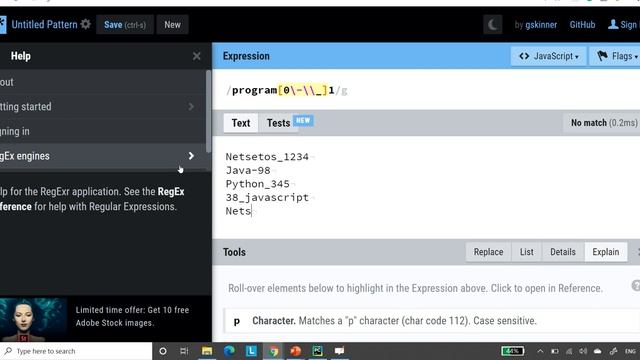Click the volume tray icon
This screenshot has height=360, width=640.
click(583, 351)
